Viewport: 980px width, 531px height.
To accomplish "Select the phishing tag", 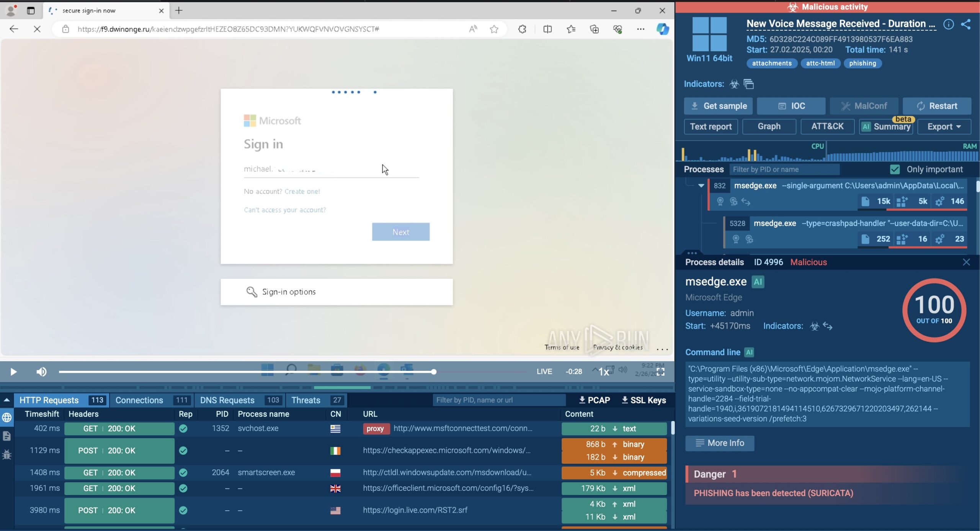I will (x=862, y=63).
